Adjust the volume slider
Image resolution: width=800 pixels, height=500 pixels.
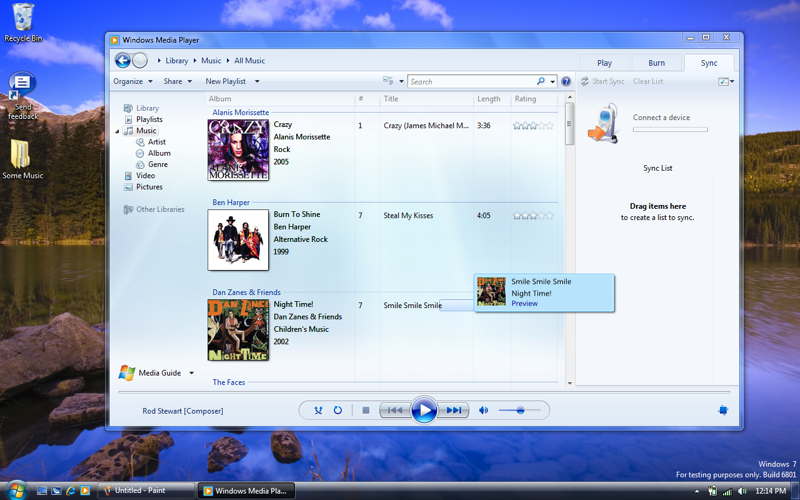pos(519,410)
